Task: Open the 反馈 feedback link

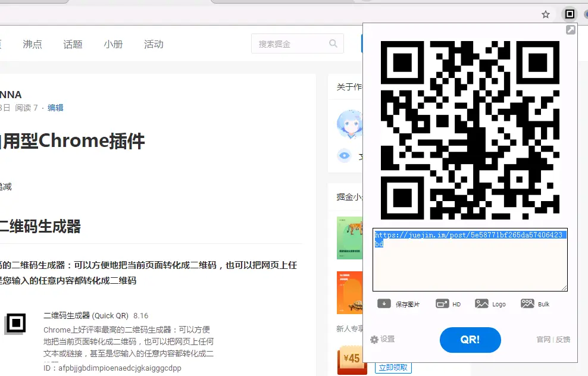Action: tap(563, 339)
